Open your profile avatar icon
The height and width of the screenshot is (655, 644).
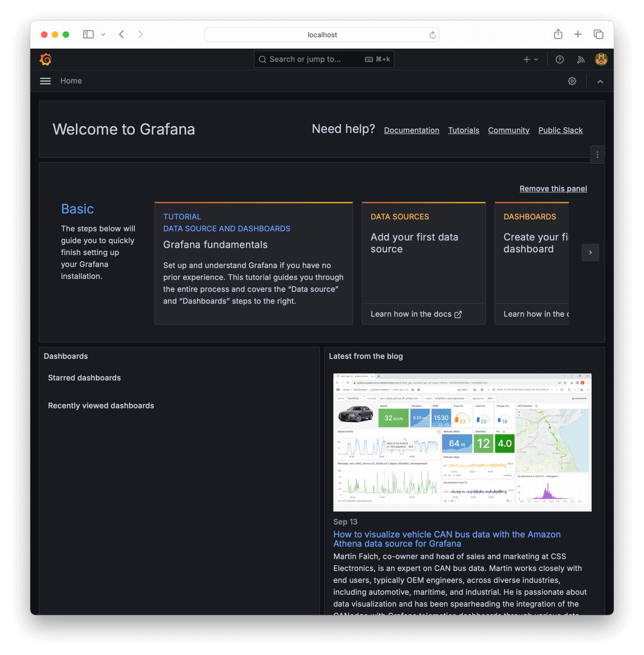pyautogui.click(x=601, y=59)
